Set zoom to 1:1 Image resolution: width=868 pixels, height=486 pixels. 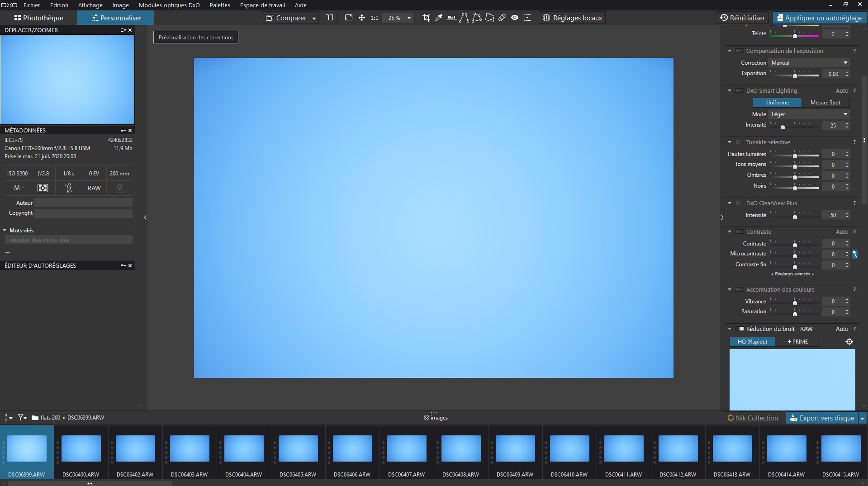(375, 18)
